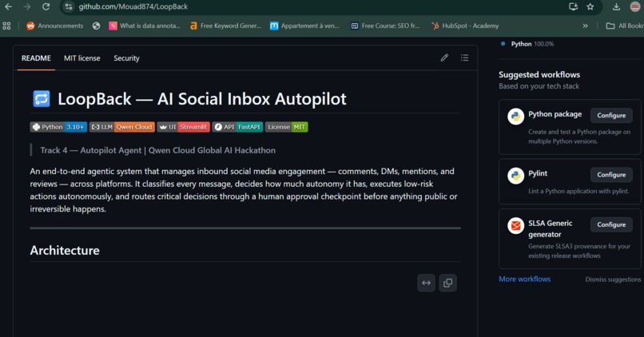Open the HubSpot - Academy bookmark
The width and height of the screenshot is (644, 337).
pos(465,26)
